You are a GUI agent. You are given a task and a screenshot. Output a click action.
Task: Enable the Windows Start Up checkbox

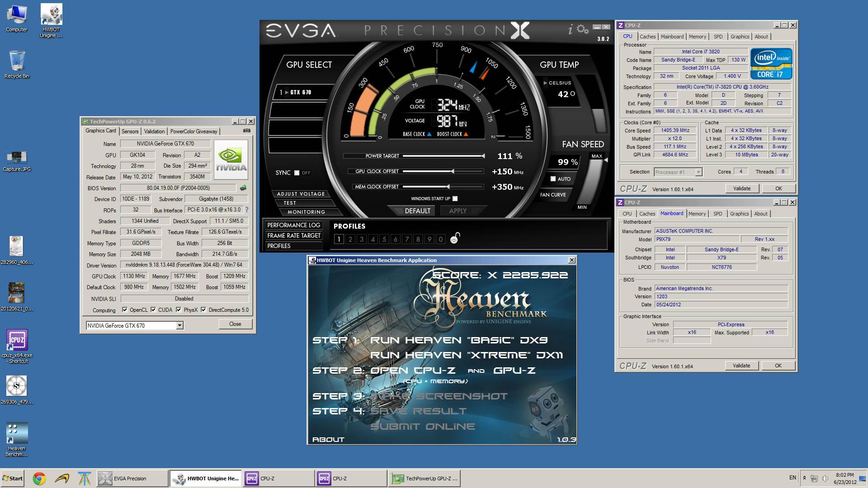tap(455, 198)
